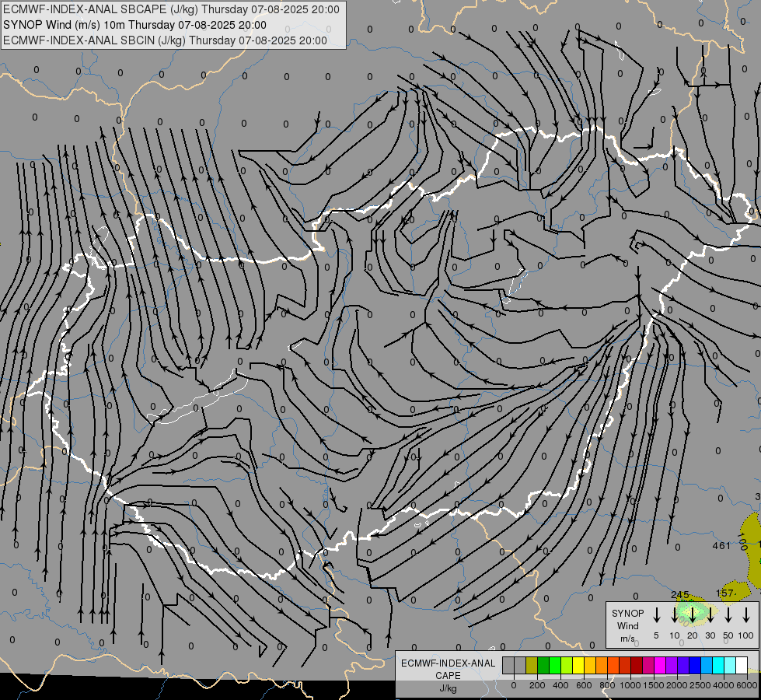Click the 'SYNOP' label in wind legend
The width and height of the screenshot is (761, 700).
pyautogui.click(x=627, y=614)
